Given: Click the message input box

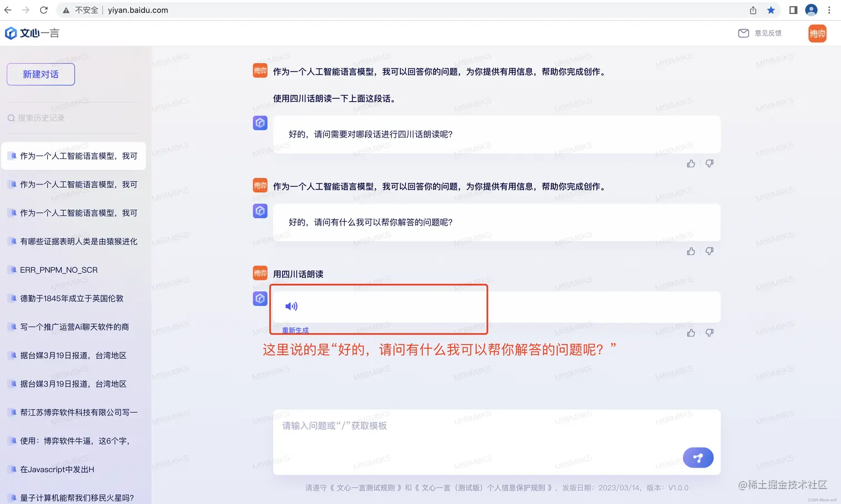Looking at the screenshot, I should [497, 442].
